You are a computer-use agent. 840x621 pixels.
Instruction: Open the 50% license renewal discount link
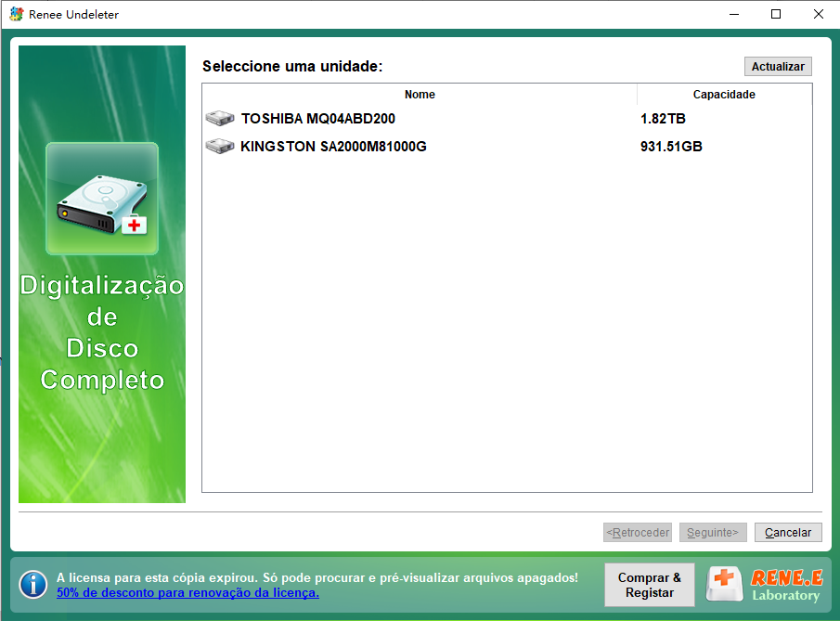[187, 592]
